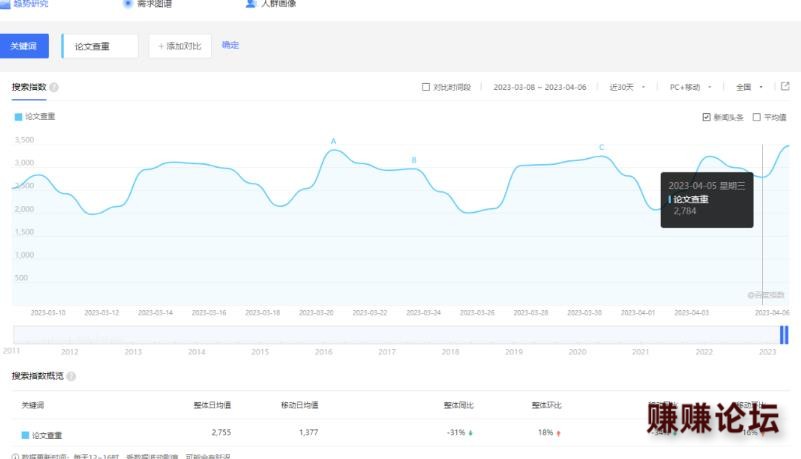Click the 整体同比 column header

coord(458,405)
